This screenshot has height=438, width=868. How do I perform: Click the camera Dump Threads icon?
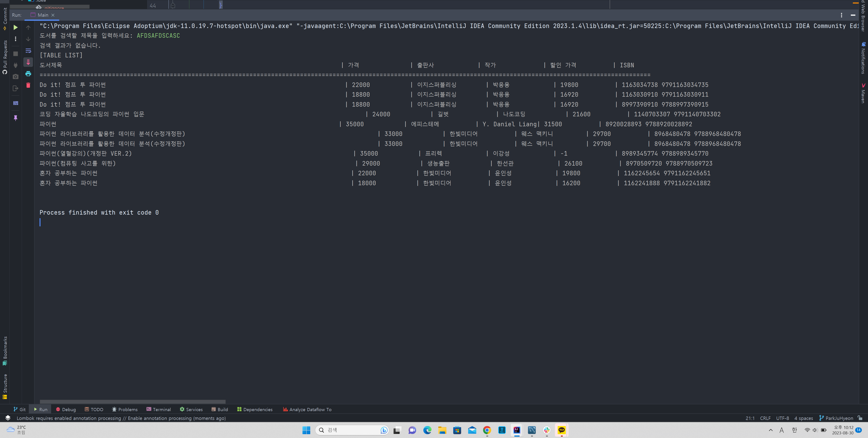[x=16, y=77]
